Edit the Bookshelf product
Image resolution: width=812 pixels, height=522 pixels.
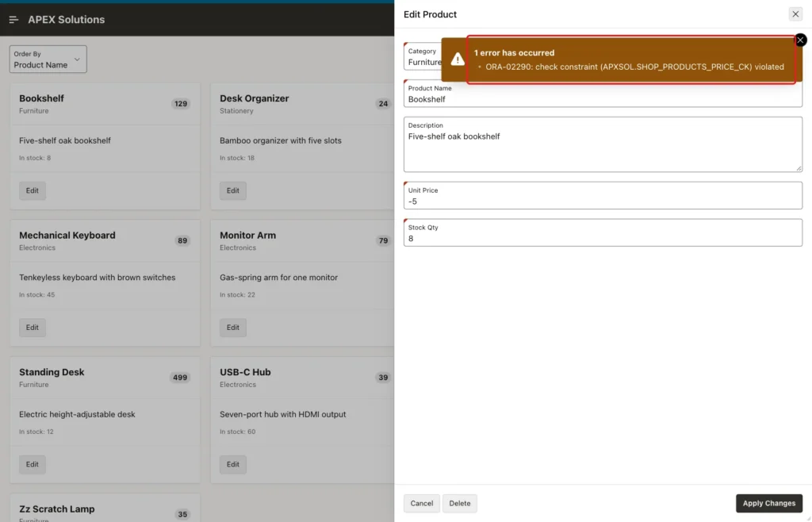32,190
